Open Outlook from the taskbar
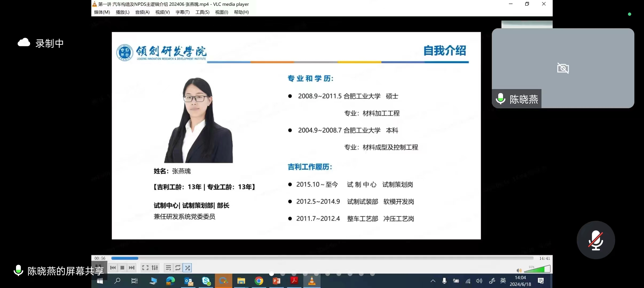 tap(188, 281)
